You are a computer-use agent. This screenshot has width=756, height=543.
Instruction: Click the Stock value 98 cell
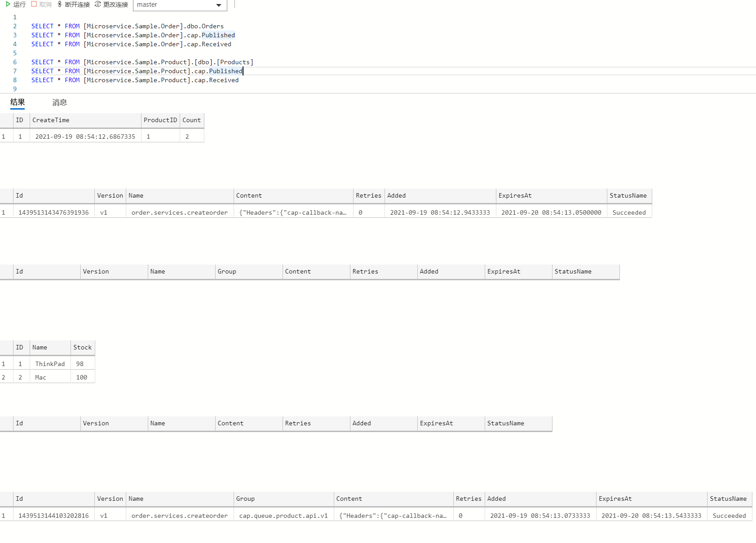80,364
